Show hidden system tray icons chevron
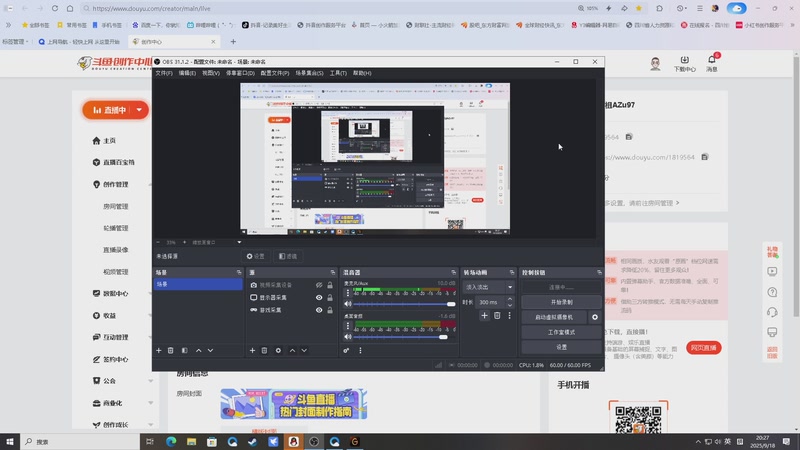Image resolution: width=800 pixels, height=450 pixels. [697, 442]
